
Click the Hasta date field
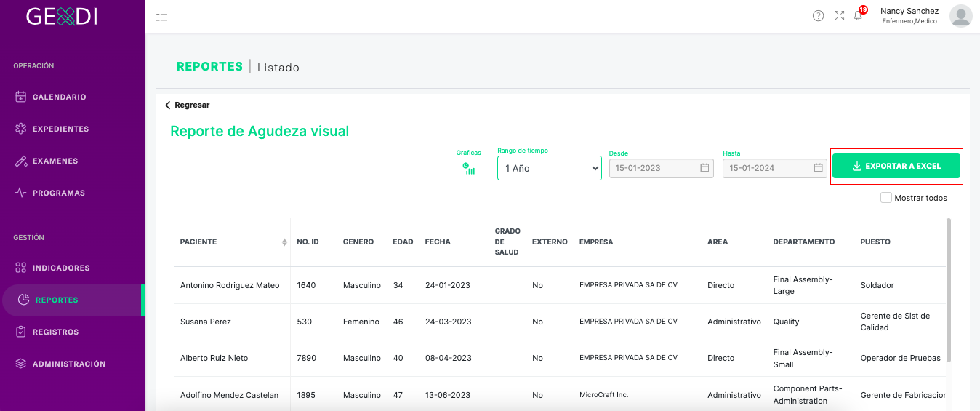[x=775, y=168]
